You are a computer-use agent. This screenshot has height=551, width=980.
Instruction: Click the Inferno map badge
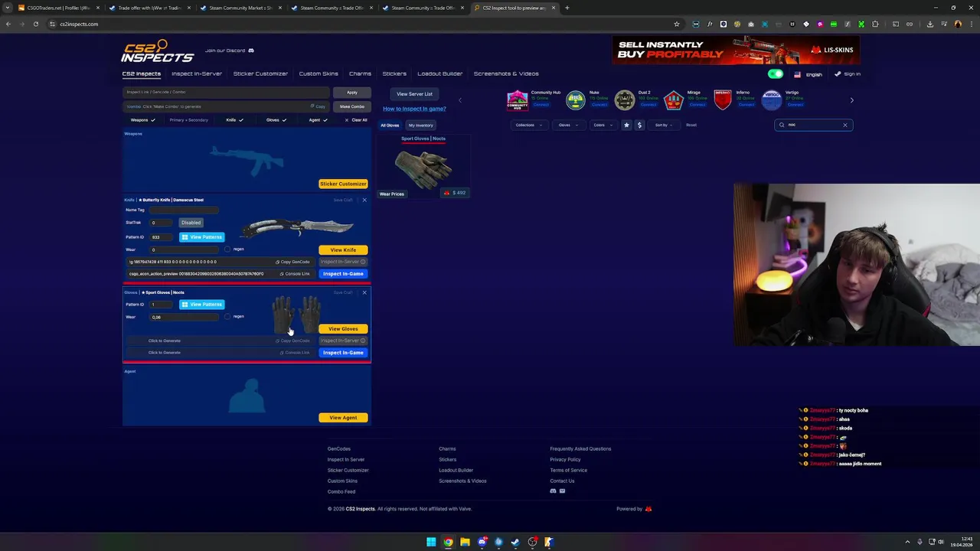[x=723, y=99]
